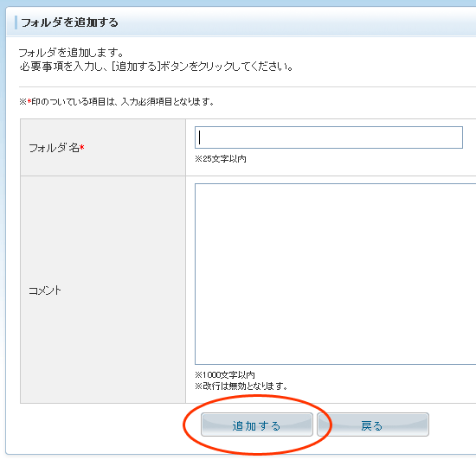Screen dimensions: 476x466
Task: Click the コメント label cell
Action: pyautogui.click(x=103, y=290)
